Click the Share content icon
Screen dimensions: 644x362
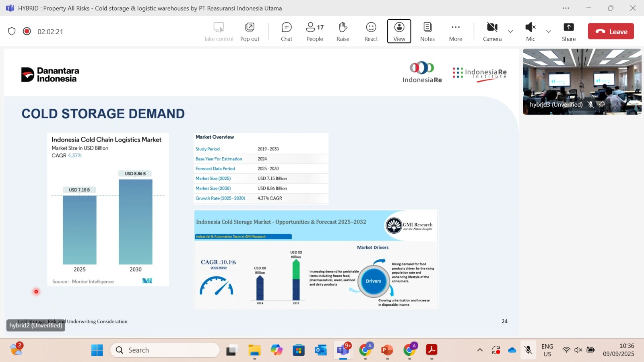(568, 31)
